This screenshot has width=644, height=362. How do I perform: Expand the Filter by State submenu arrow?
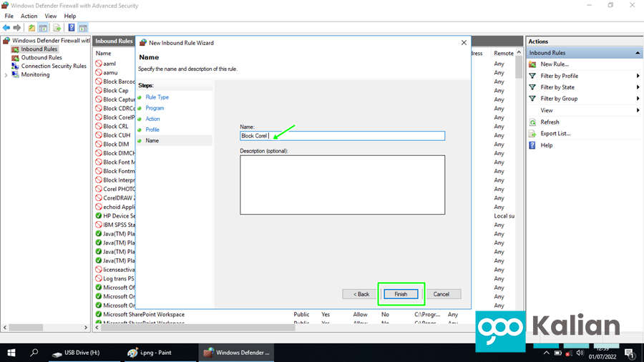tap(638, 87)
